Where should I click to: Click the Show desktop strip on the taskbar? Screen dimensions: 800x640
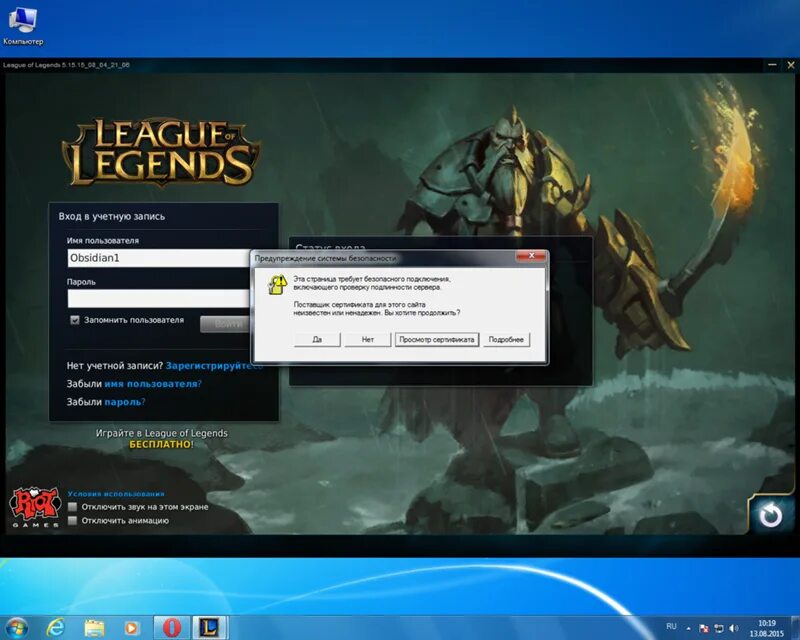(x=796, y=628)
